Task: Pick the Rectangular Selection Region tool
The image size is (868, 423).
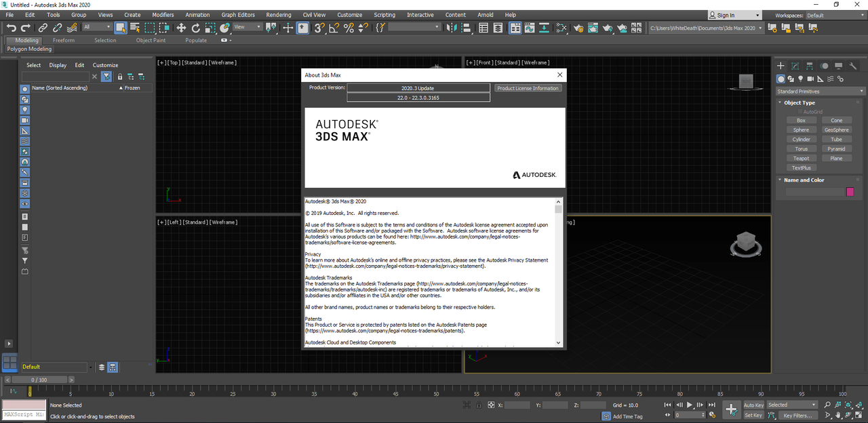Action: tap(150, 28)
